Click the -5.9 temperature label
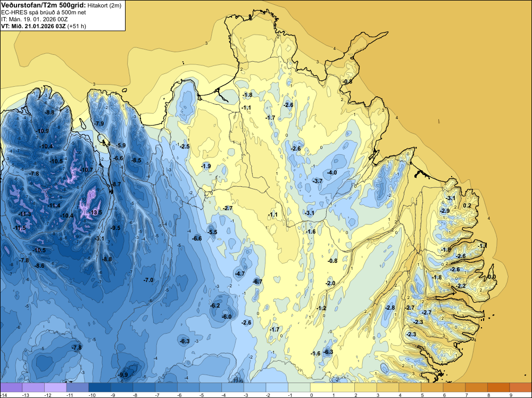 click(121, 145)
